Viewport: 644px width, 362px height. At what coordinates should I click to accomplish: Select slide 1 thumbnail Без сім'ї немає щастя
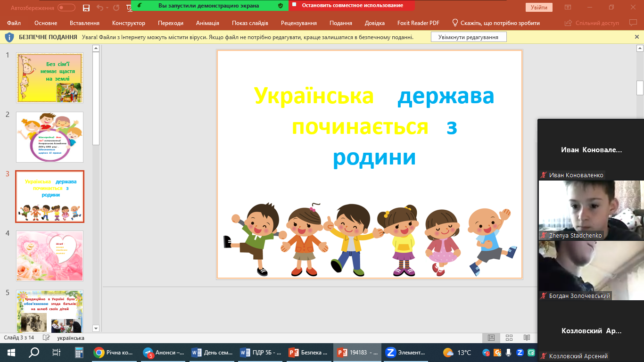tap(50, 78)
